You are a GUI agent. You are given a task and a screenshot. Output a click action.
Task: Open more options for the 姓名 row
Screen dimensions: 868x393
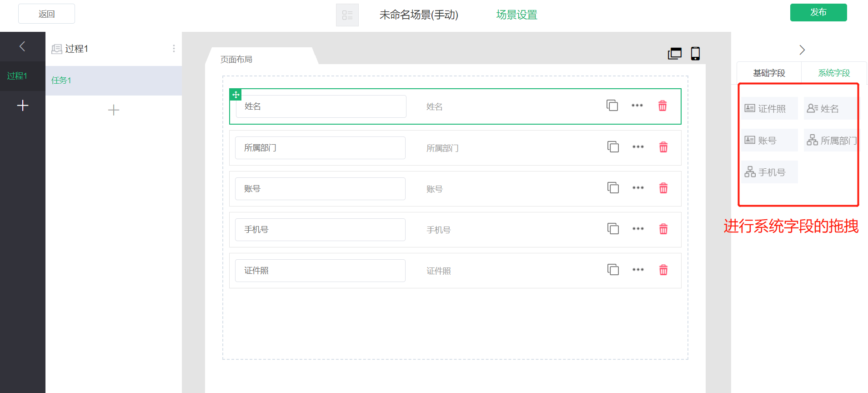click(x=637, y=106)
